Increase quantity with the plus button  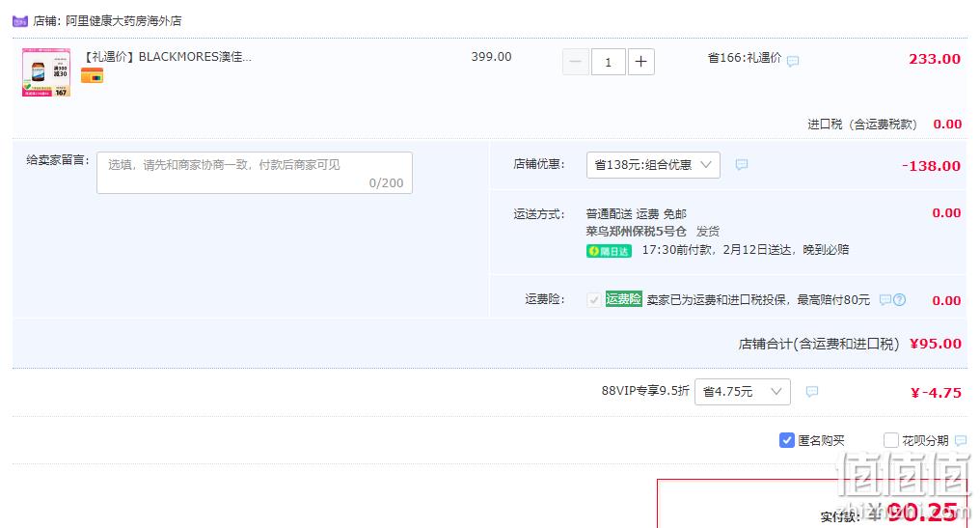click(x=640, y=62)
